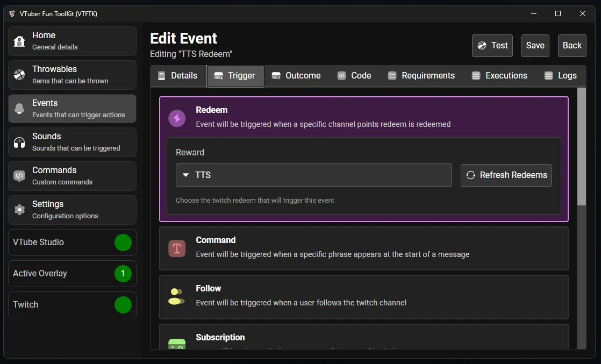Click the Settings gear icon
The height and width of the screenshot is (364, 601).
point(19,210)
